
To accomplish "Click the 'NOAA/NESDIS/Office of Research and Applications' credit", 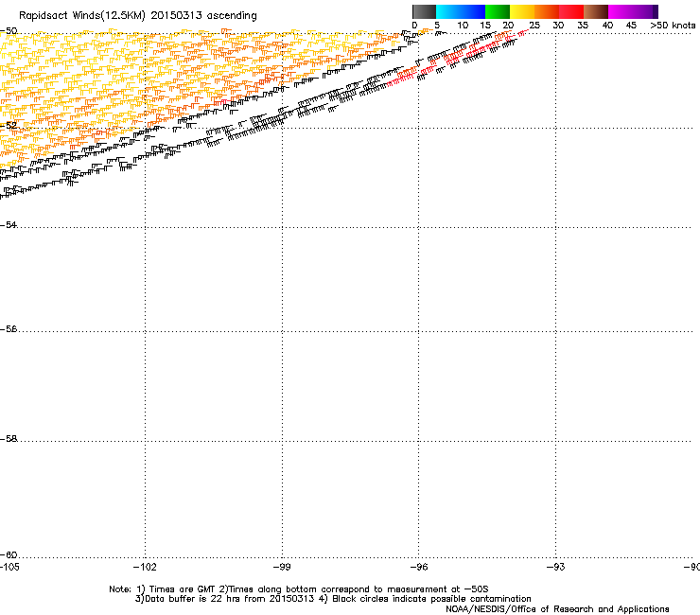I will (557, 609).
